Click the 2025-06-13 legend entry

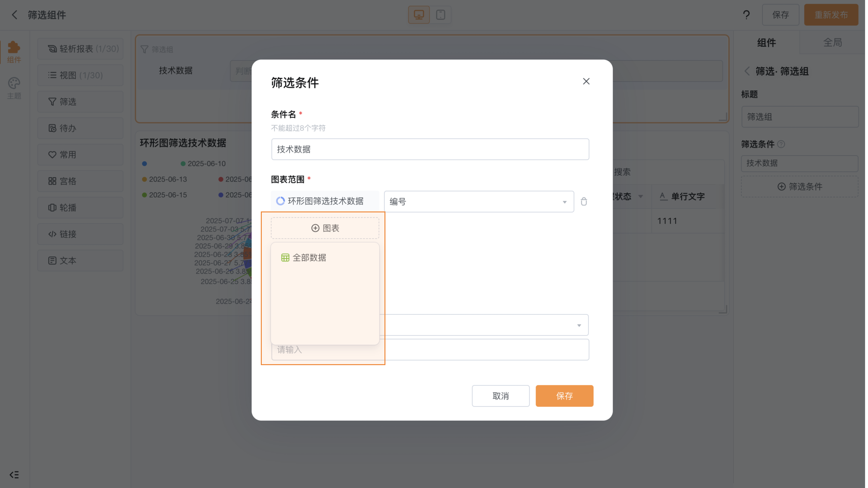[x=164, y=179]
